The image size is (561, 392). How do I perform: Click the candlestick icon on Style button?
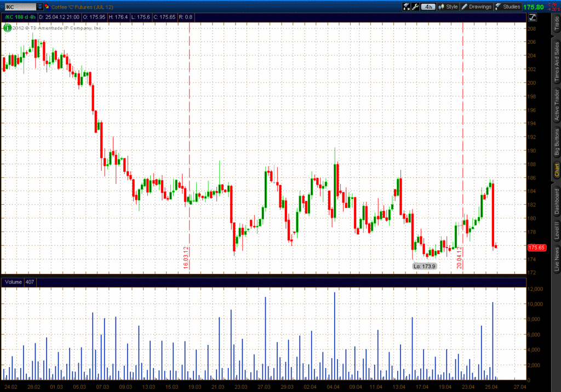point(441,7)
